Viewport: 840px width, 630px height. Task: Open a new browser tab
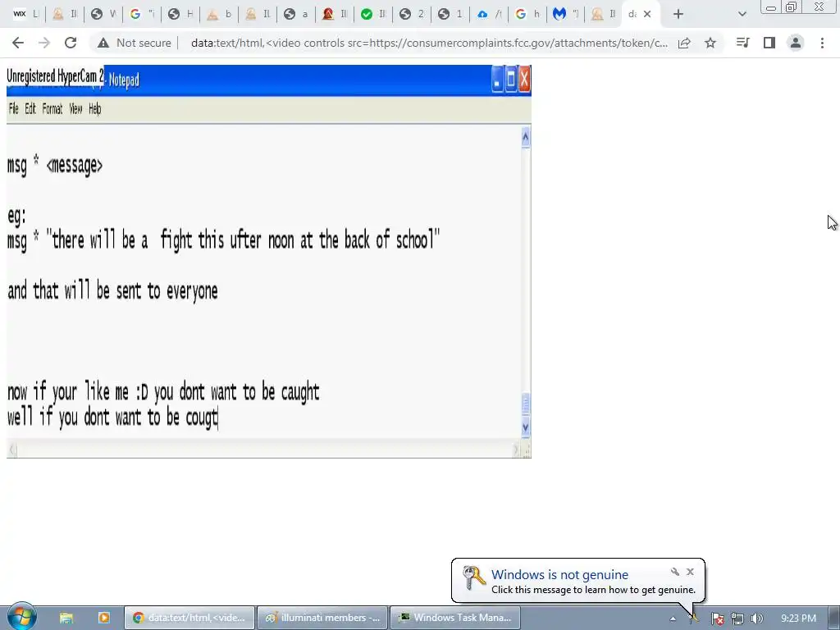678,15
